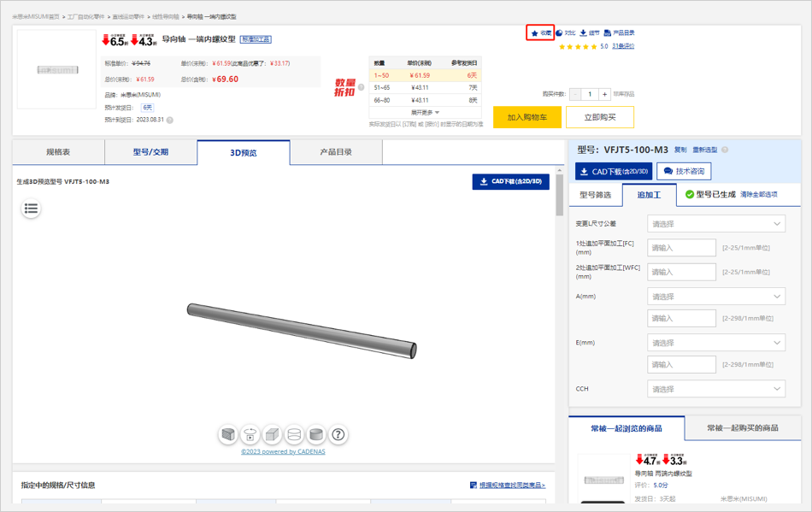This screenshot has width=812, height=512.
Task: Open the 3D viewer list menu icon
Action: click(x=31, y=208)
